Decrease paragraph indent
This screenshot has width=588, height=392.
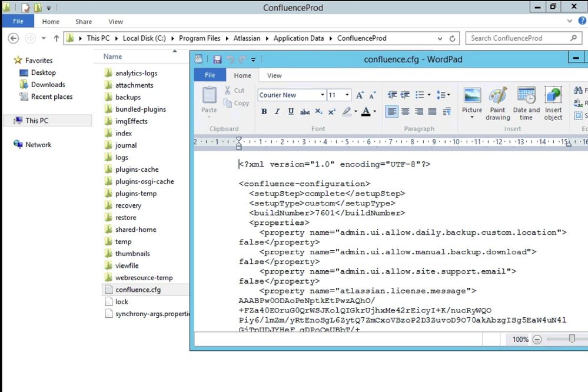[x=392, y=95]
